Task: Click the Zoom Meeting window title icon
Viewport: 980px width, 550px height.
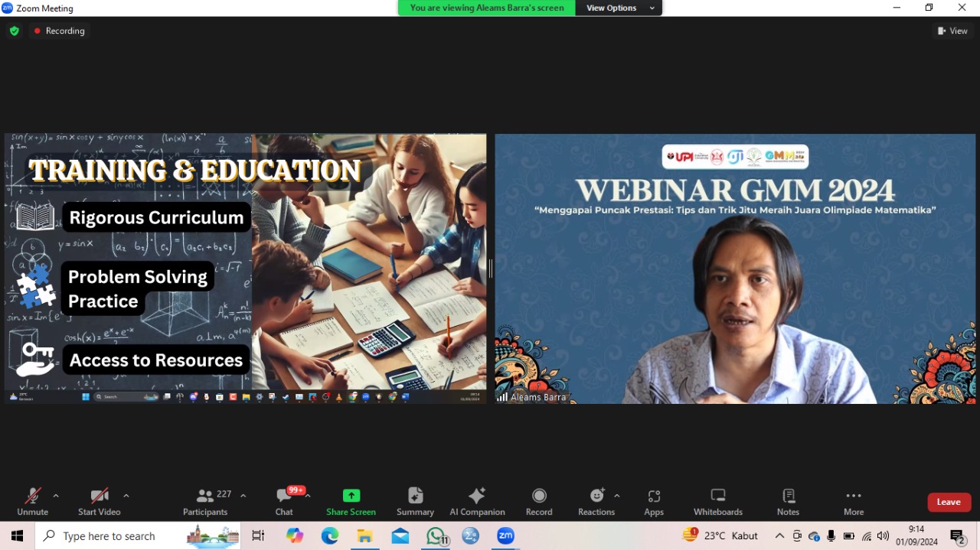Action: (x=8, y=8)
